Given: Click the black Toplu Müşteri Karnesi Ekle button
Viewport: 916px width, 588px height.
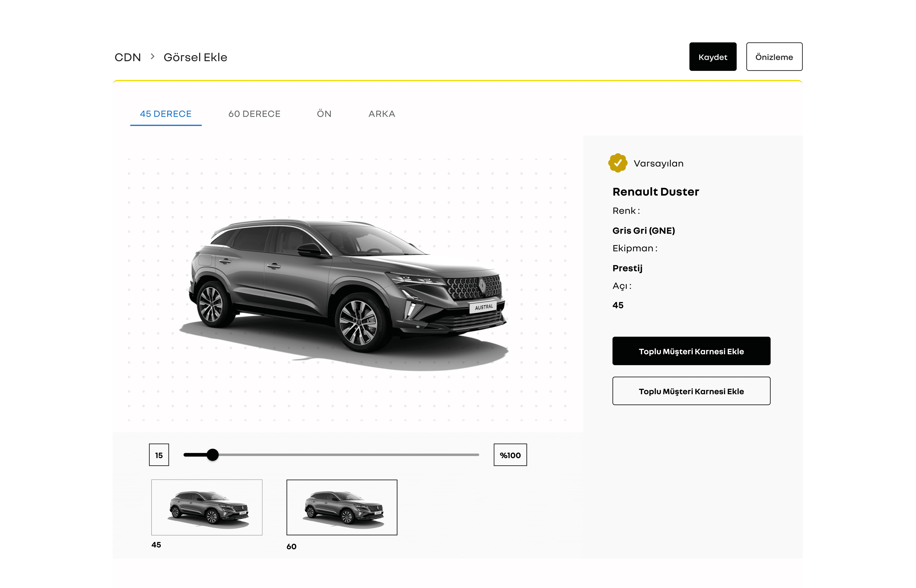Looking at the screenshot, I should coord(691,351).
